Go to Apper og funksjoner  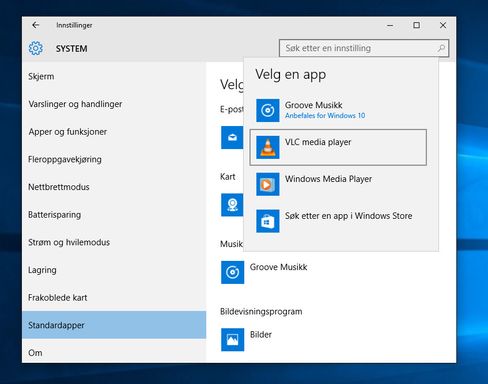click(x=114, y=132)
